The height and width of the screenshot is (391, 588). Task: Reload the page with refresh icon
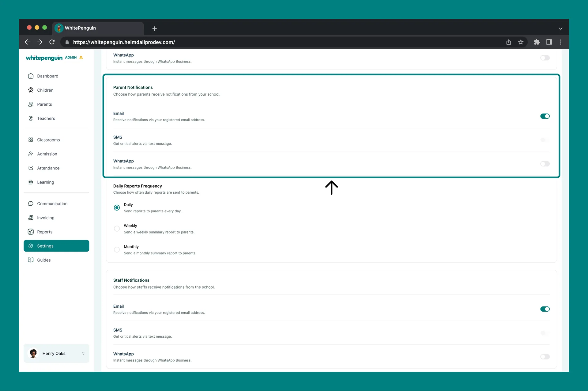point(52,42)
